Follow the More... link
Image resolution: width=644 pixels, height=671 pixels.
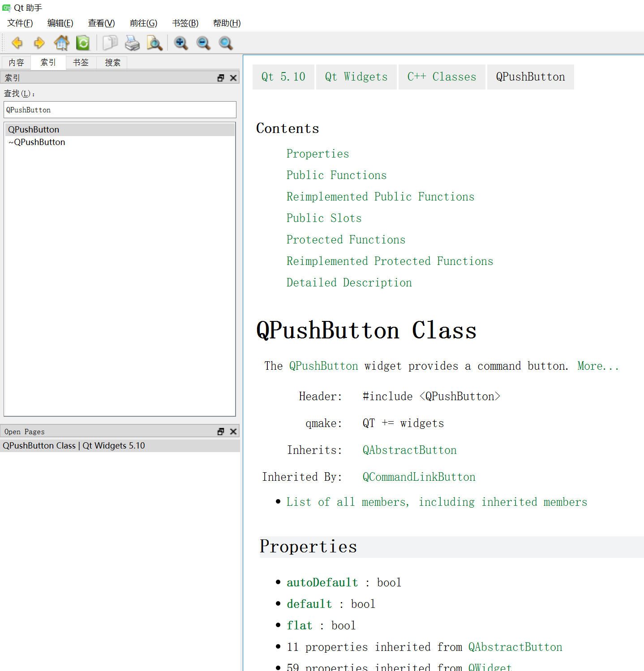(x=598, y=366)
